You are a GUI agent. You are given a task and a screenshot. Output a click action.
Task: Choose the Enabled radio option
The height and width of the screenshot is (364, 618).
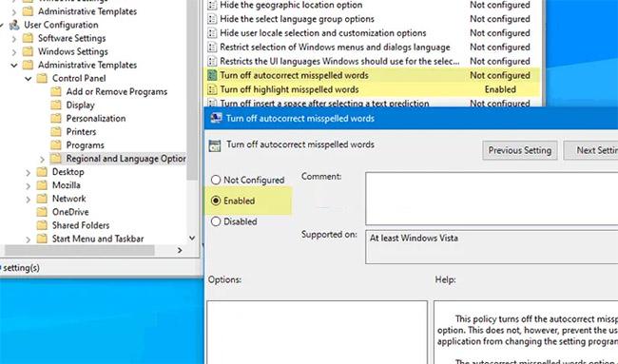216,201
